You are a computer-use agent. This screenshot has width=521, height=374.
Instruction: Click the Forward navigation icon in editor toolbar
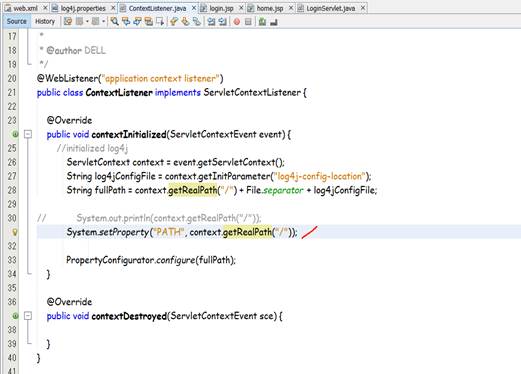[96, 22]
